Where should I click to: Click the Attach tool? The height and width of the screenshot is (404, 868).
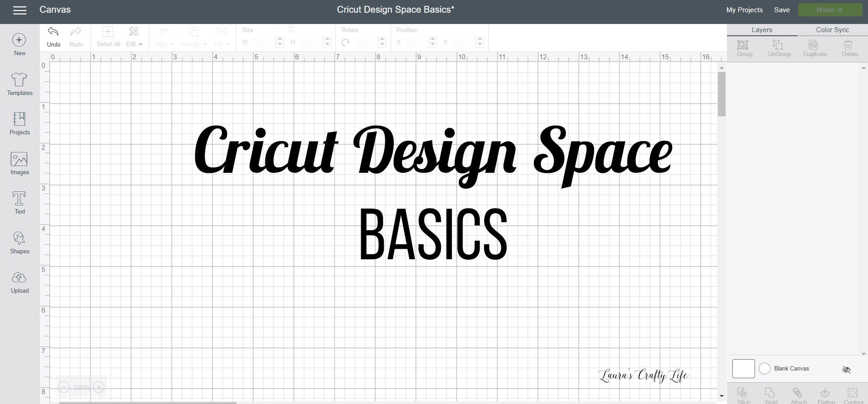click(x=798, y=395)
